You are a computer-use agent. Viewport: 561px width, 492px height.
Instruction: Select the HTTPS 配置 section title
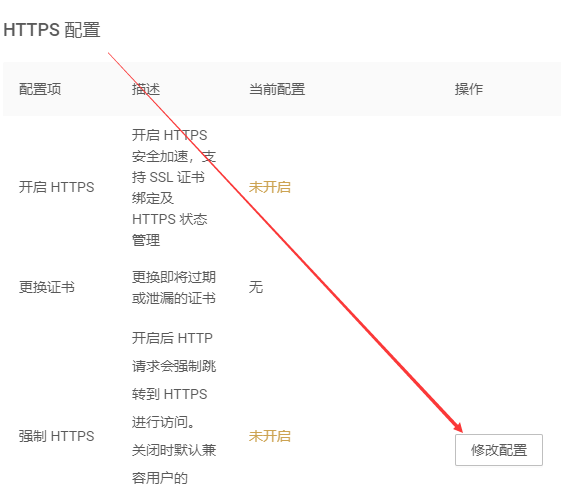click(52, 30)
